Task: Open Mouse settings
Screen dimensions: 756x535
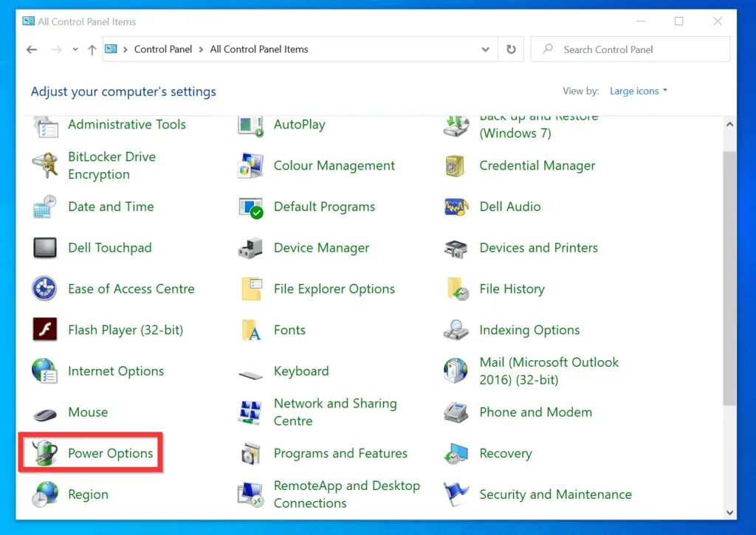Action: pyautogui.click(x=86, y=412)
